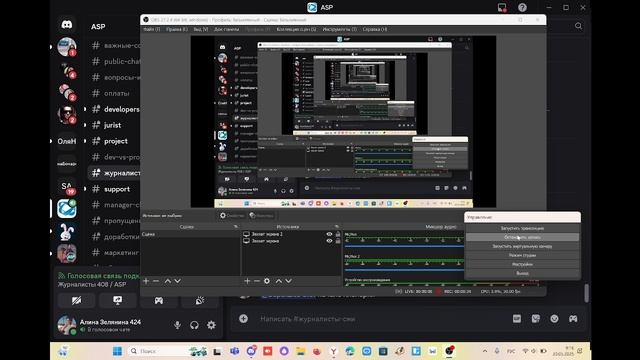Open the emoji picker in Discord
This screenshot has height=360, width=640.
pyautogui.click(x=554, y=318)
